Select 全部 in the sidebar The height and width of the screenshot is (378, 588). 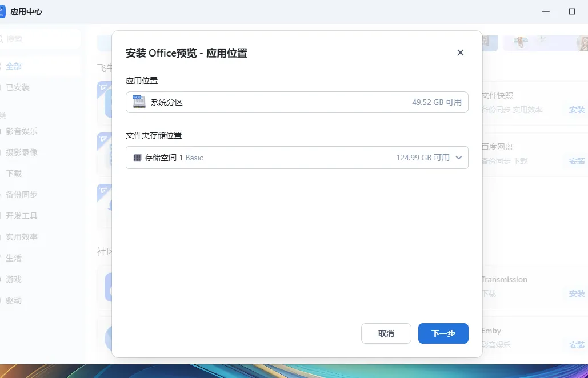pos(14,66)
